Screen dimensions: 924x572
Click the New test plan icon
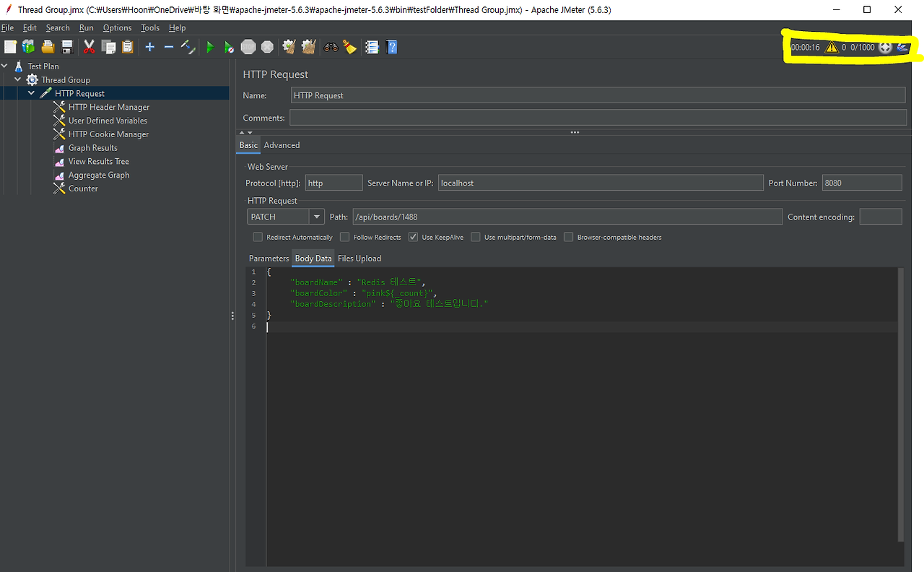pyautogui.click(x=10, y=47)
